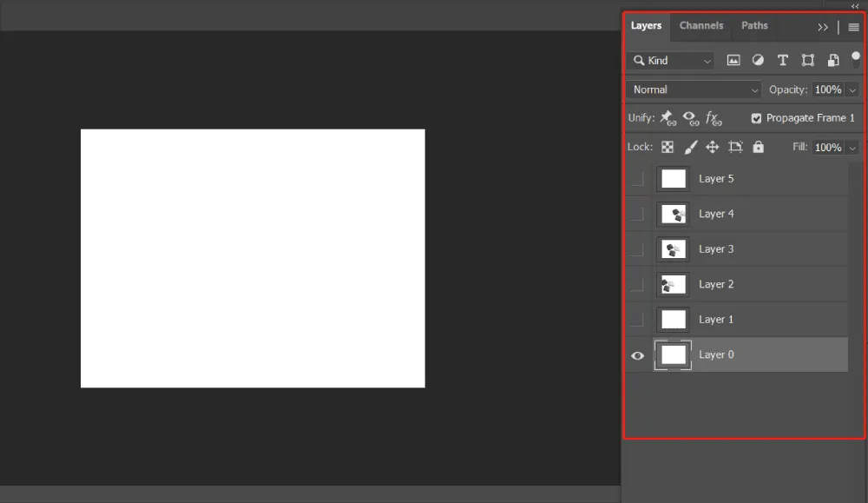Switch to the Channels tab
Image resolution: width=868 pixels, height=503 pixels.
click(701, 25)
